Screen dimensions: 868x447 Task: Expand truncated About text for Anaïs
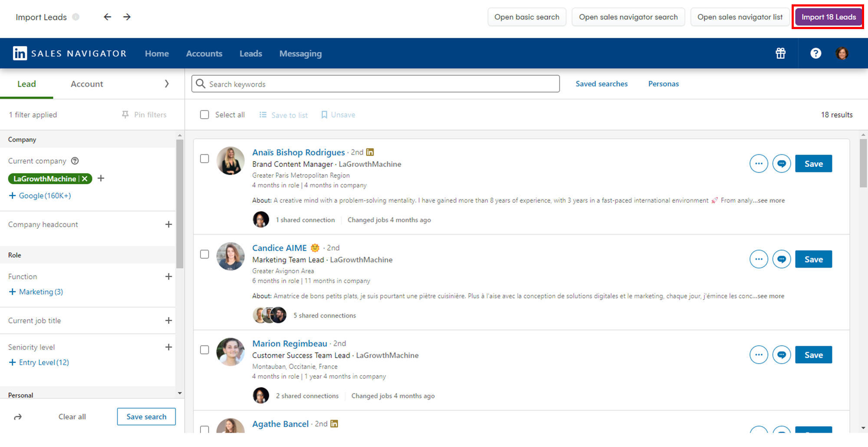[771, 201]
